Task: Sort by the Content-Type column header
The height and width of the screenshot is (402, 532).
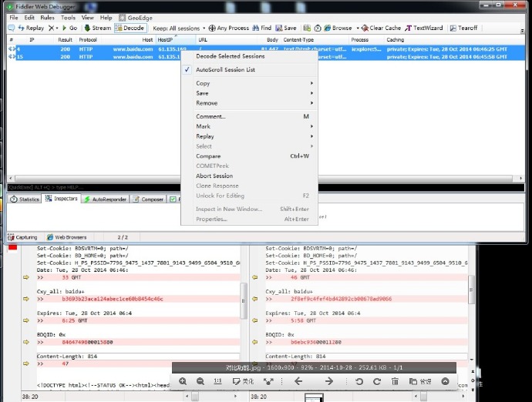Action: 315,39
